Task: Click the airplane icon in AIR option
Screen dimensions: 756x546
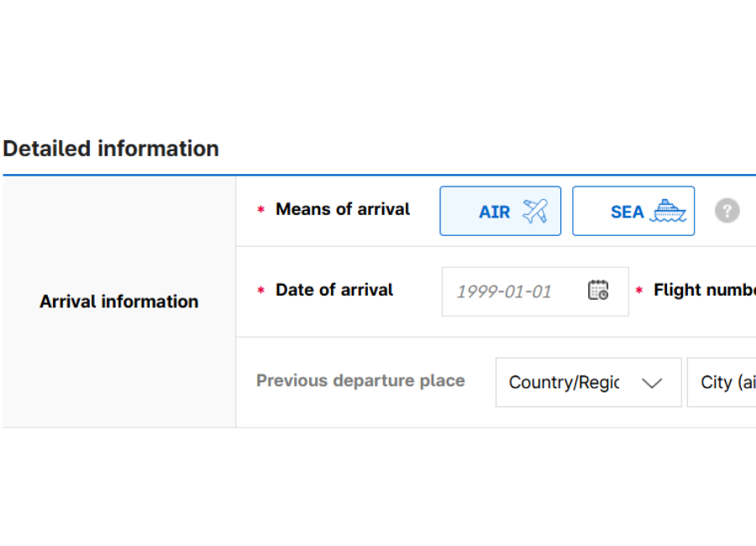Action: (x=534, y=211)
